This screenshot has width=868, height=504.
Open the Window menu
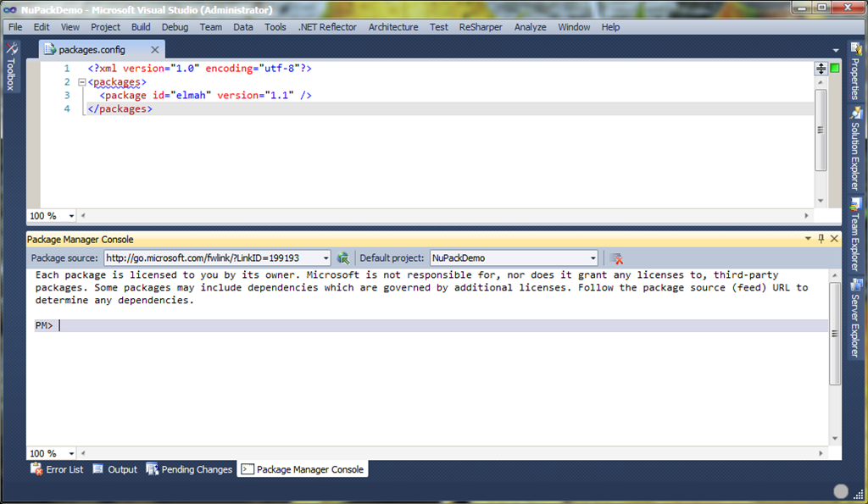click(x=574, y=27)
